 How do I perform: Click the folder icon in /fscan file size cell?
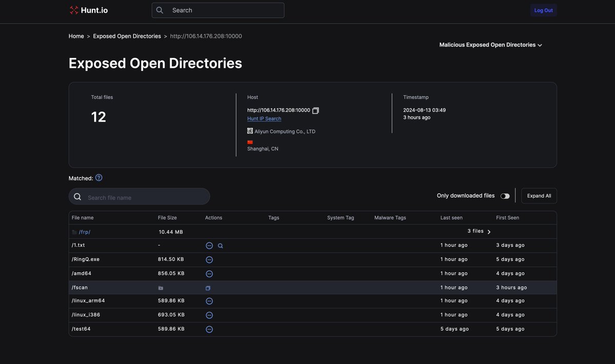160,288
